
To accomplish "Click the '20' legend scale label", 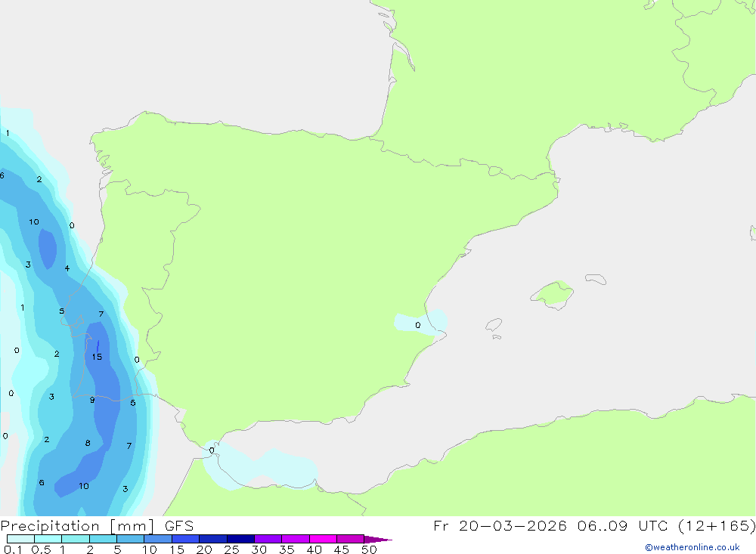I will (204, 549).
